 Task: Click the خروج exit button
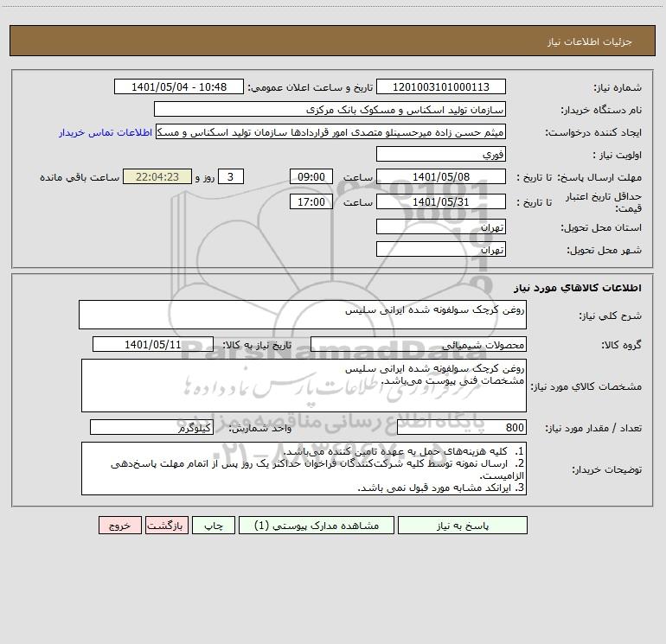[x=119, y=525]
